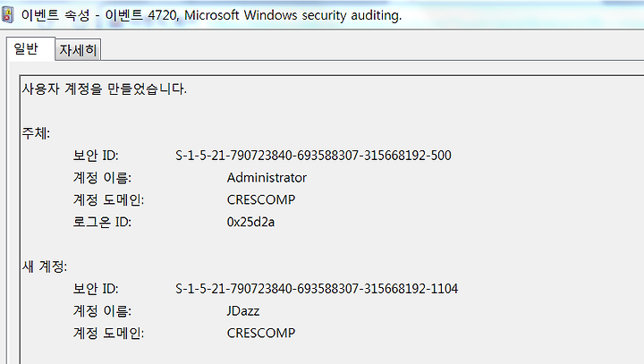This screenshot has height=364, width=644.
Task: Click 보안 ID: label under 주체 section
Action: pyautogui.click(x=96, y=156)
